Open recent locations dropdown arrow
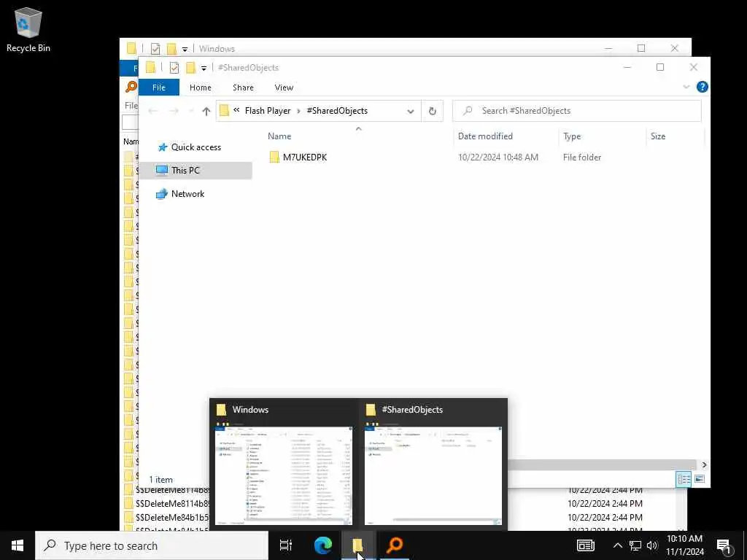Viewport: 747px width, 560px height. [191, 112]
